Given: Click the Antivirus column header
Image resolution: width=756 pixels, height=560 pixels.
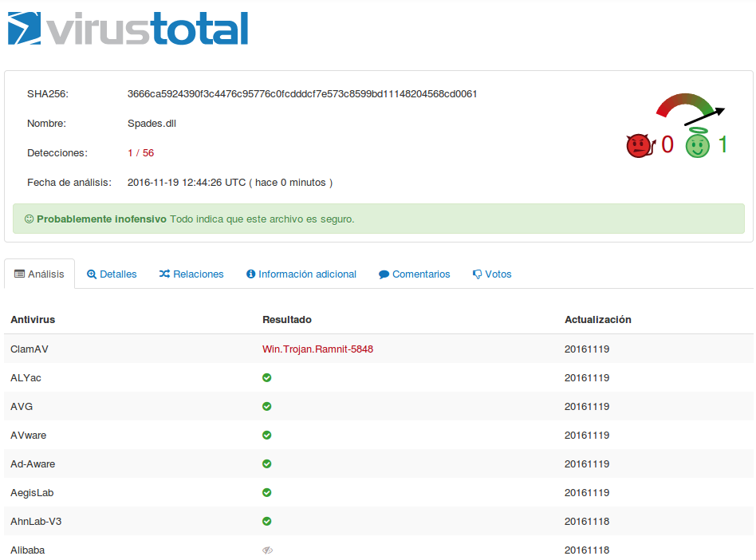Looking at the screenshot, I should click(x=33, y=320).
